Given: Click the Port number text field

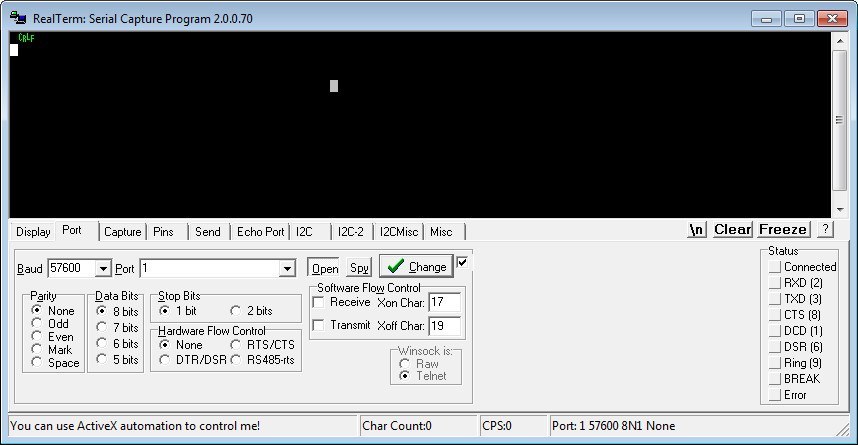Looking at the screenshot, I should click(x=210, y=268).
